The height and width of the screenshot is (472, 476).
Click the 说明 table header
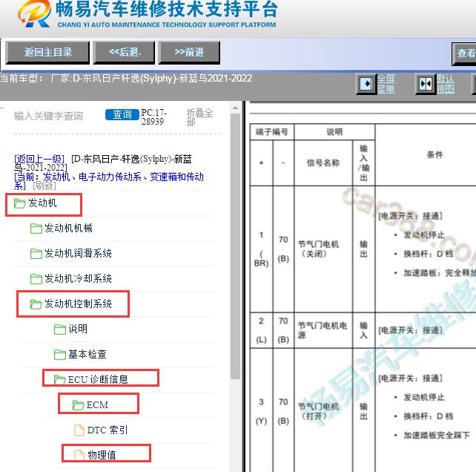click(x=334, y=132)
